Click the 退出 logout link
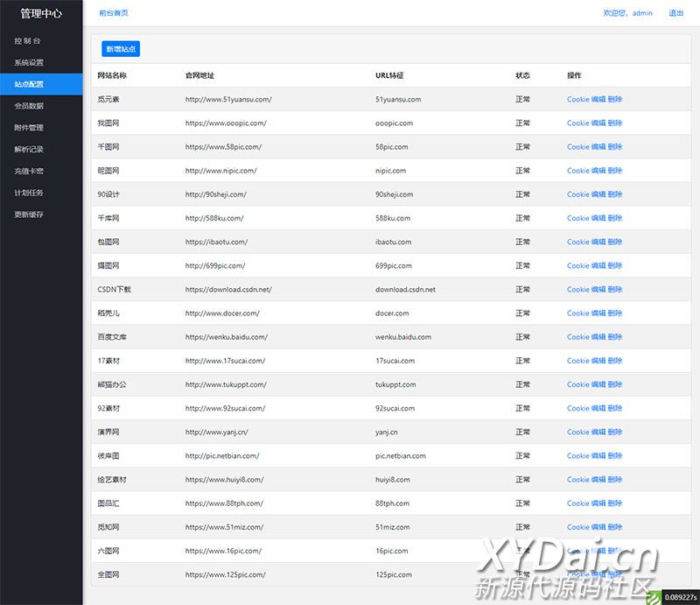700x605 pixels. [x=675, y=13]
